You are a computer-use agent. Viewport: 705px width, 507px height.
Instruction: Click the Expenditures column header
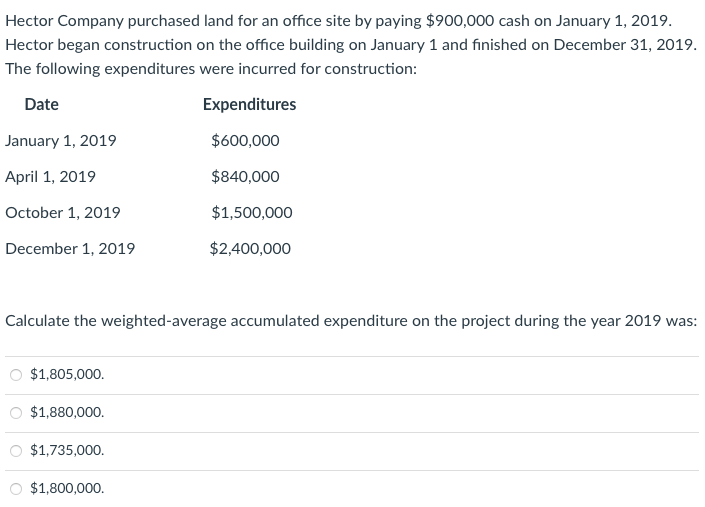click(x=249, y=104)
